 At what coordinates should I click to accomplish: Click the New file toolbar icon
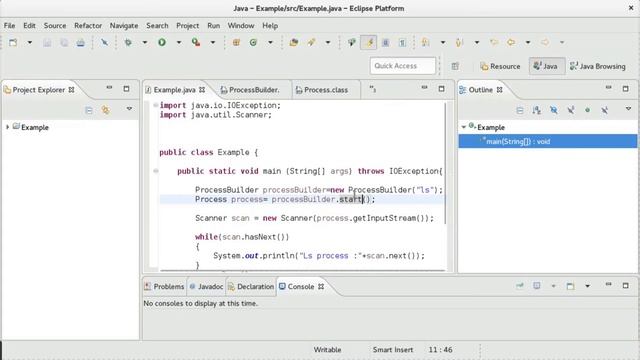pos(13,42)
